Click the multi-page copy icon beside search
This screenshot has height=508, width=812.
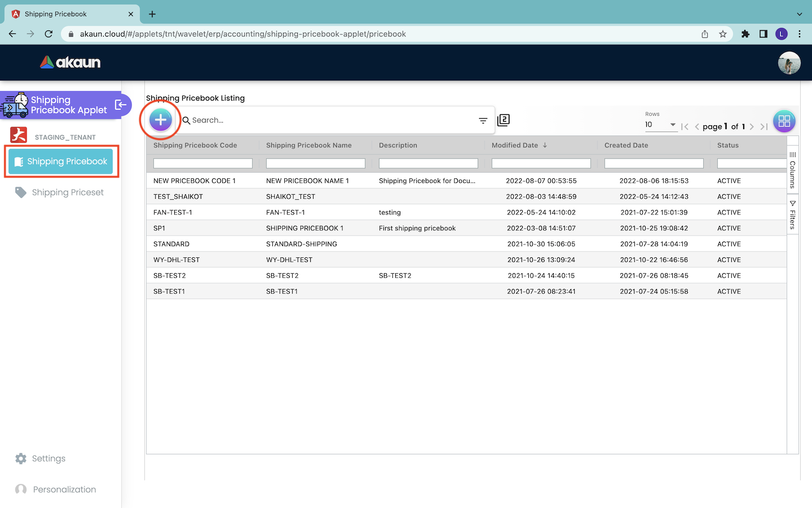point(504,120)
